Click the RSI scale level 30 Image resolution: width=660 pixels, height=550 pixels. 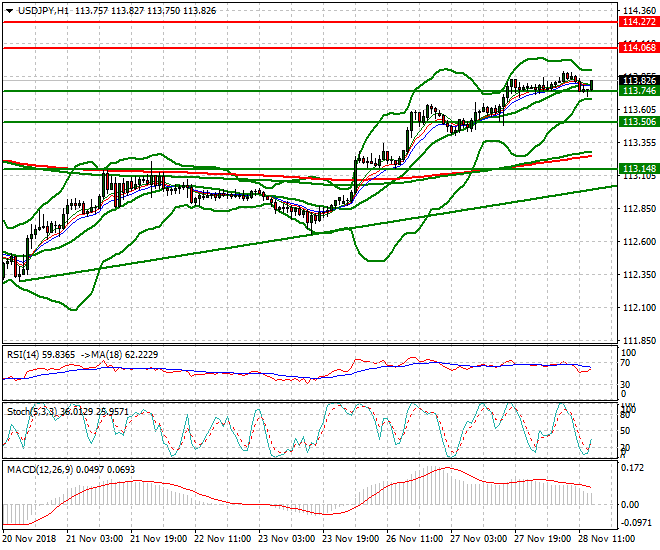coord(625,385)
